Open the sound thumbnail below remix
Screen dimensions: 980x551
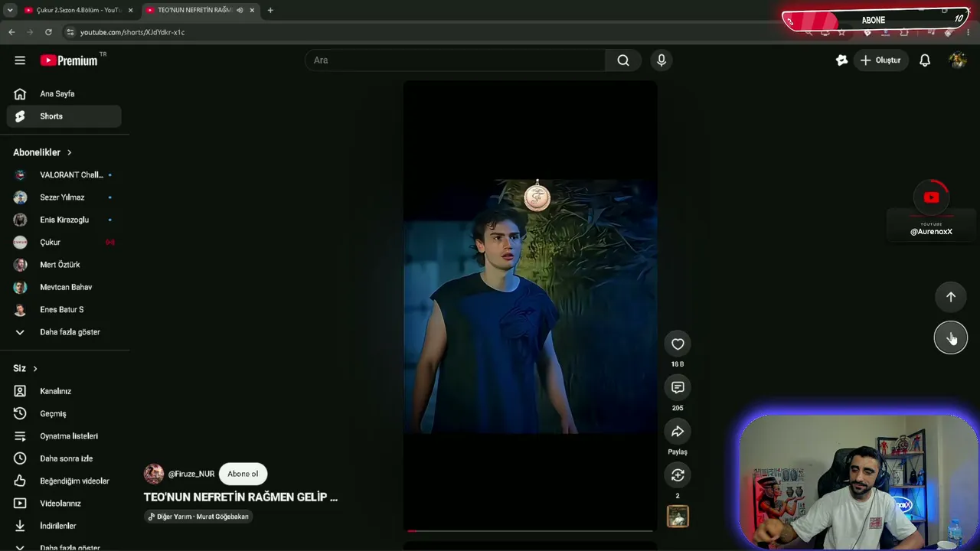coord(678,517)
